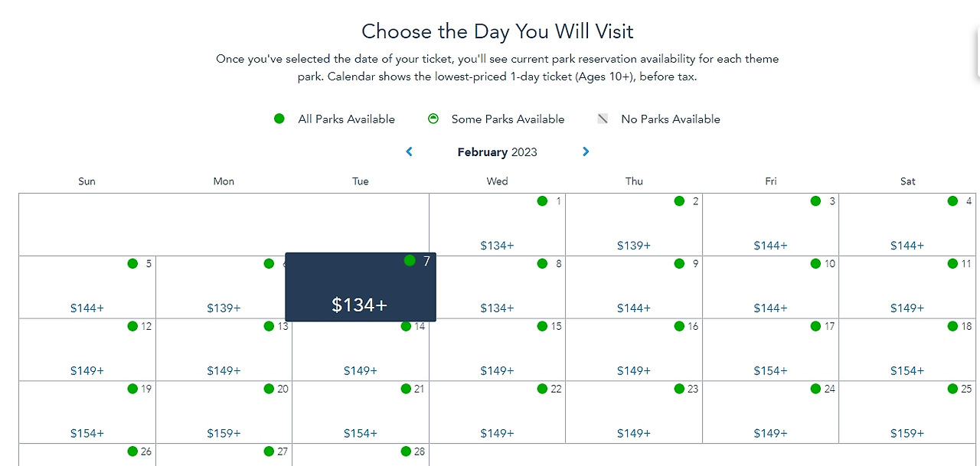980x466 pixels.
Task: Select Sunday February 12 on the calendar
Action: coord(87,350)
